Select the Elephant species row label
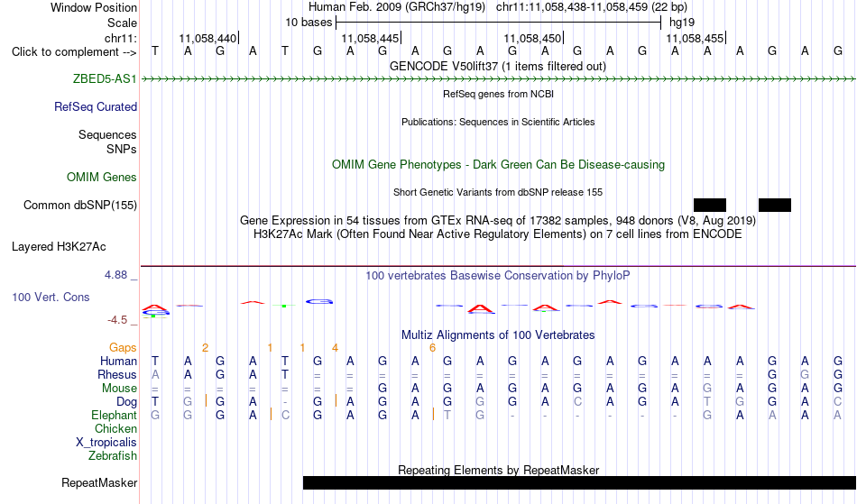Image resolution: width=857 pixels, height=504 pixels. pyautogui.click(x=115, y=416)
